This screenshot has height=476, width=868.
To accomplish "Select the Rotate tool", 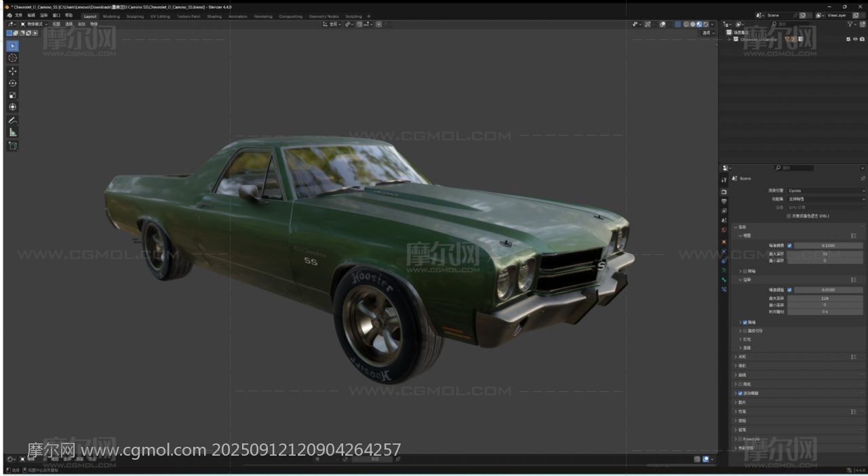I will tap(12, 83).
